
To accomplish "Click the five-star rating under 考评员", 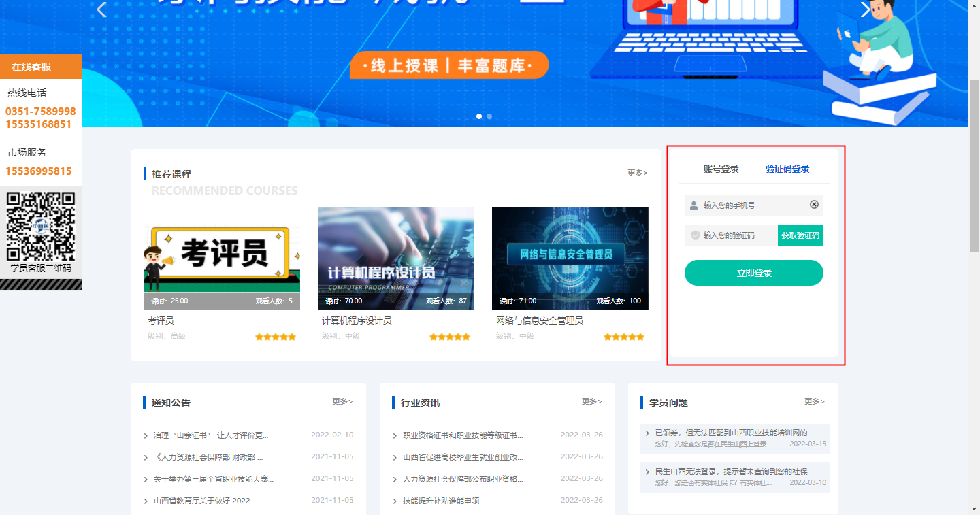I will click(276, 337).
